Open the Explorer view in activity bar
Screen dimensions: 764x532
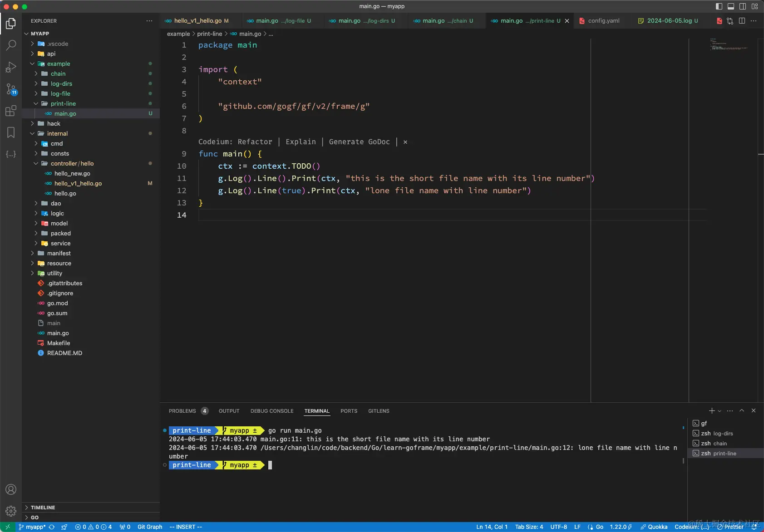11,23
